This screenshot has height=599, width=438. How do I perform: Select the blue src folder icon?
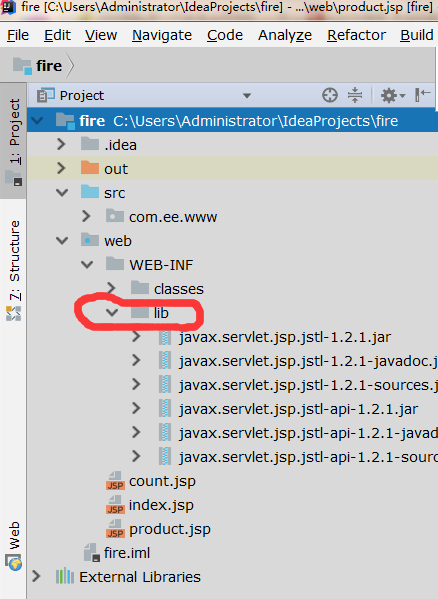pos(90,192)
